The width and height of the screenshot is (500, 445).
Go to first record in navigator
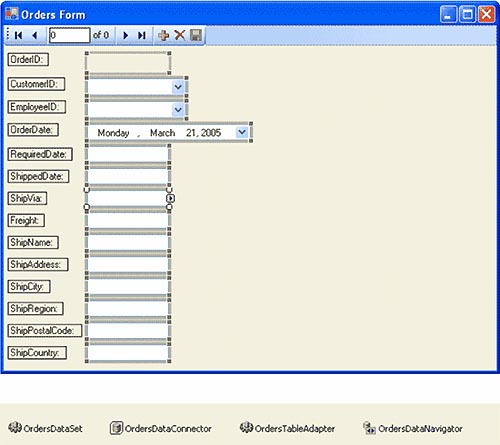coord(19,35)
